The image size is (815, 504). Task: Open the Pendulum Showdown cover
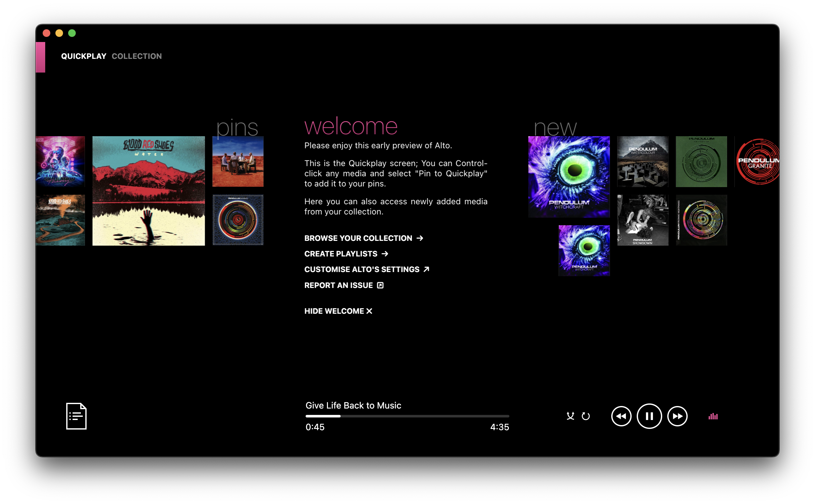click(x=642, y=220)
